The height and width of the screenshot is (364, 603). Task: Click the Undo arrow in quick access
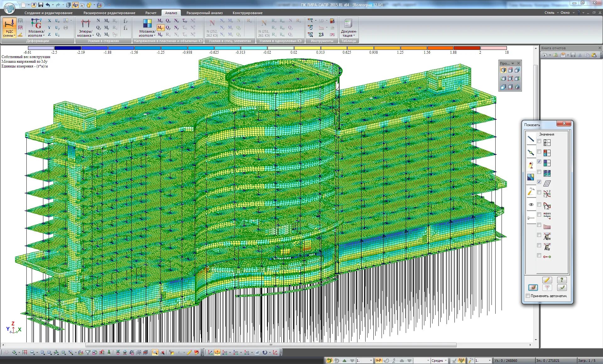click(x=48, y=5)
